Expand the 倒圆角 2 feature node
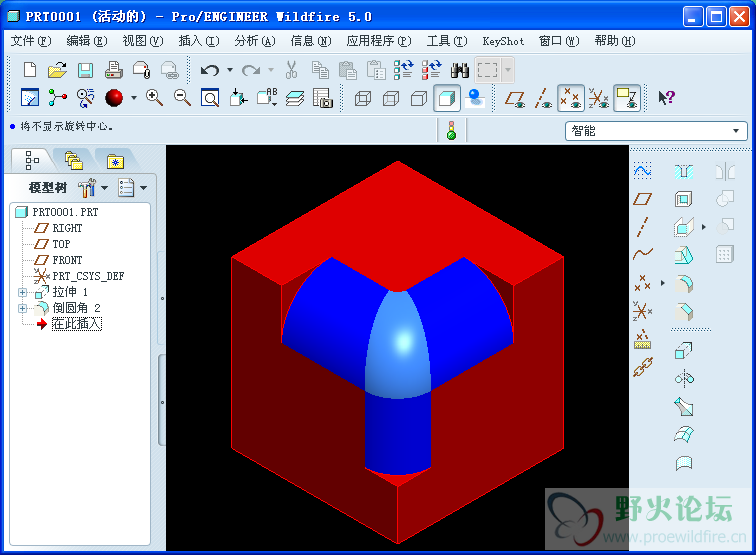This screenshot has width=756, height=555. click(x=22, y=308)
